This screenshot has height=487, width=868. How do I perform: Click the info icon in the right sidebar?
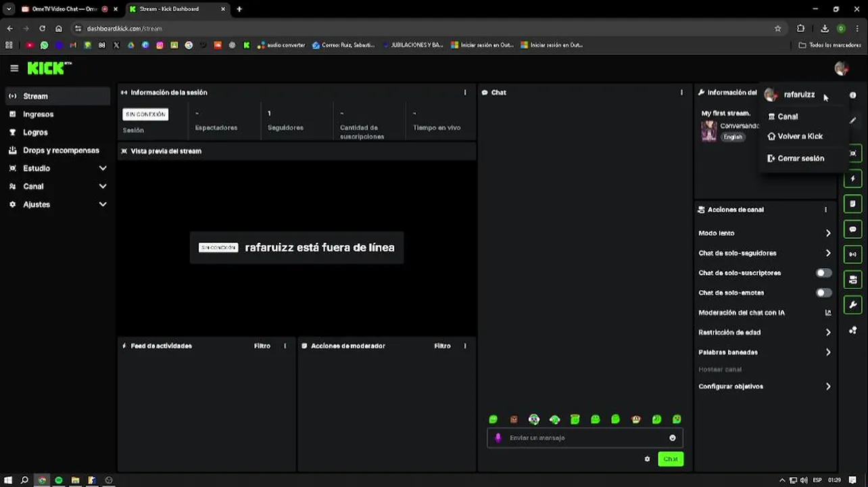[x=852, y=95]
